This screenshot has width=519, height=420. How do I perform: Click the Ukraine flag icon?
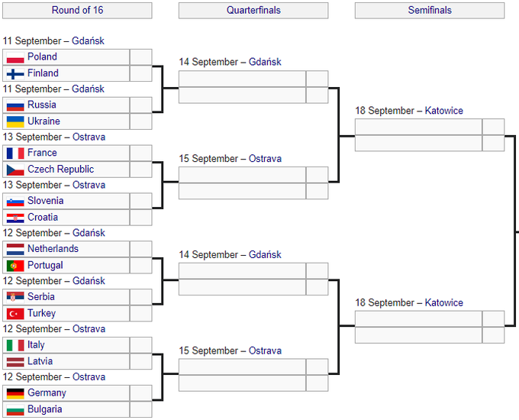coord(15,121)
